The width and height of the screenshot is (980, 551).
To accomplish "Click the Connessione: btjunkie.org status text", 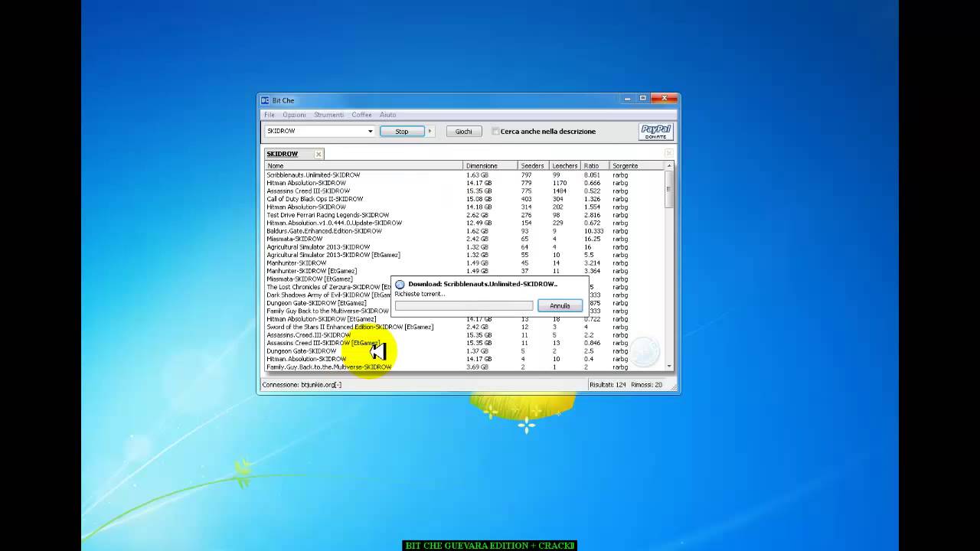I will 302,385.
